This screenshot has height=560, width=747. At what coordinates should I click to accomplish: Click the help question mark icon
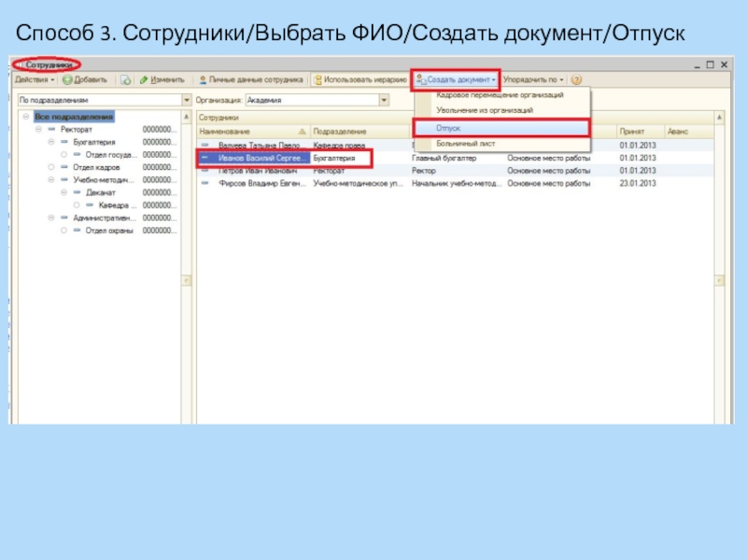coord(576,81)
